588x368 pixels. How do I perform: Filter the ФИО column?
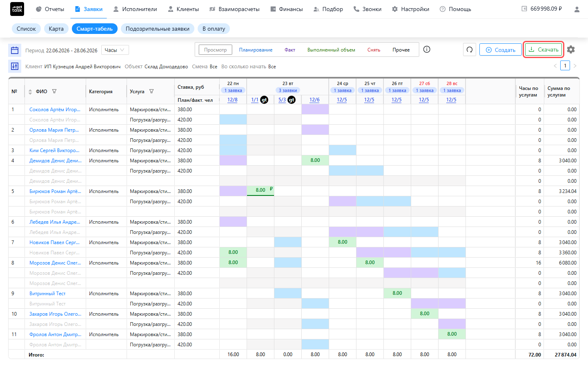[54, 92]
